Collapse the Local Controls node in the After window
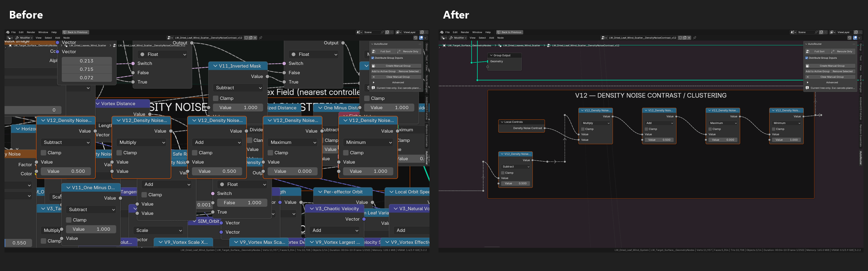 [502, 122]
